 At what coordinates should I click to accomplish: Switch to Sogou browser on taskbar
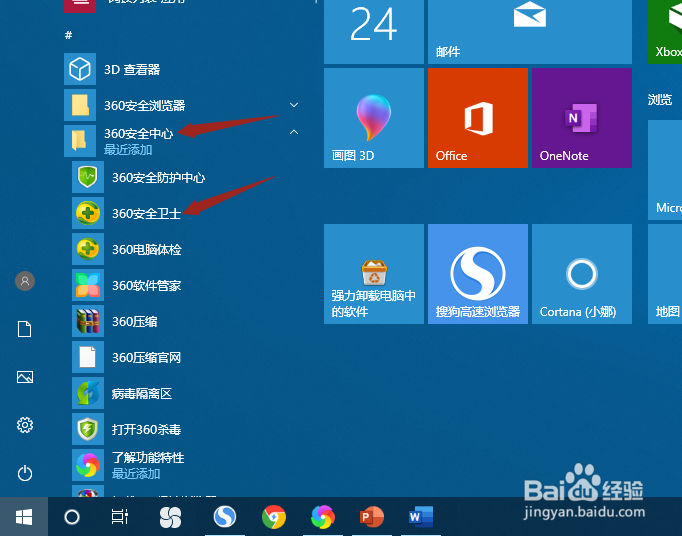tap(225, 517)
